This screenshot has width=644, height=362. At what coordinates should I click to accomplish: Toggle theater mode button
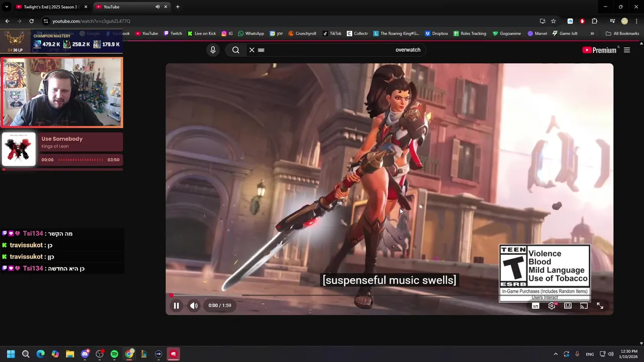[568, 306]
